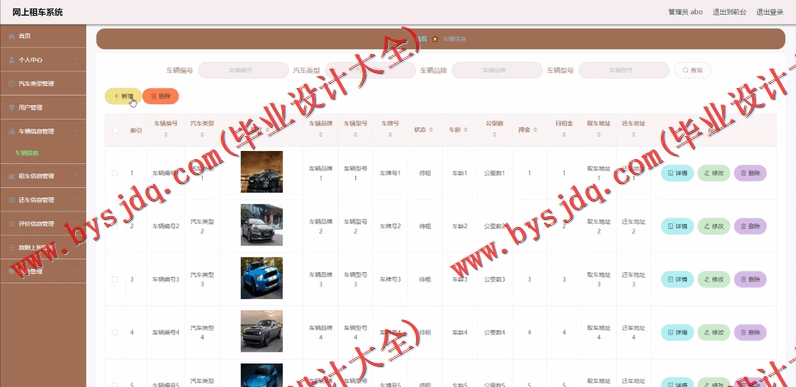Open 详情 for row 3
The width and height of the screenshot is (796, 387).
[x=677, y=279]
